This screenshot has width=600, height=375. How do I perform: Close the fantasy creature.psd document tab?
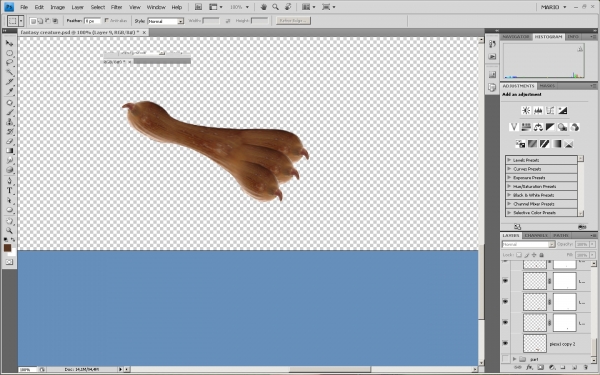tap(144, 33)
